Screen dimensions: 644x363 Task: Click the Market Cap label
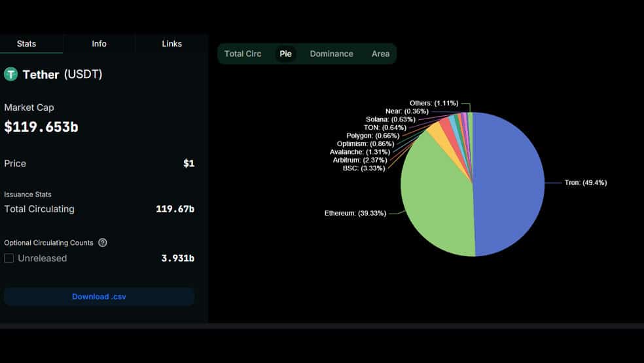tap(29, 107)
